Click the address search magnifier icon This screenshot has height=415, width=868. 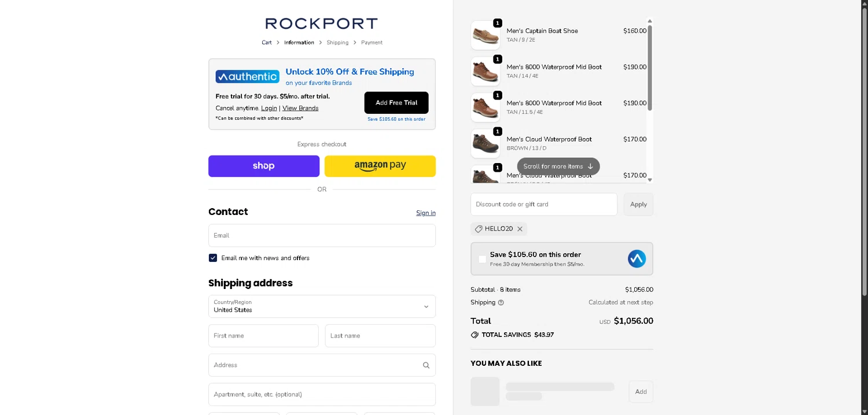[x=426, y=365]
